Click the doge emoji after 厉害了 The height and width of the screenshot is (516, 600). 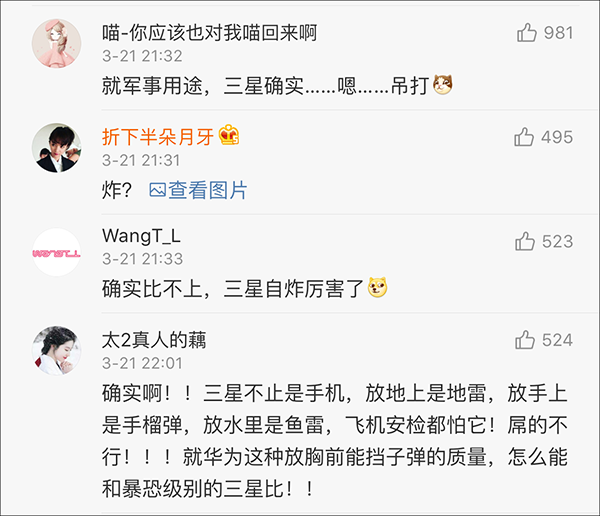[377, 287]
